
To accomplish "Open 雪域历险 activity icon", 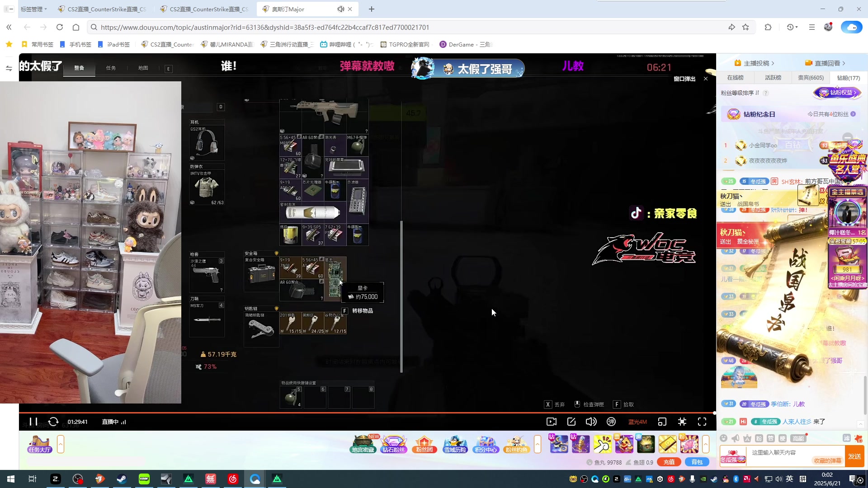I will point(455,445).
